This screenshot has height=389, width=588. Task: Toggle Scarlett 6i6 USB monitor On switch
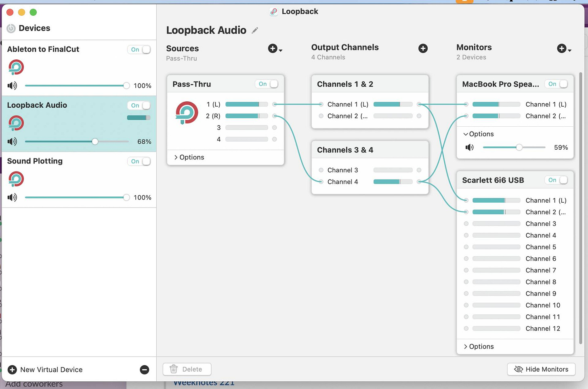(556, 180)
